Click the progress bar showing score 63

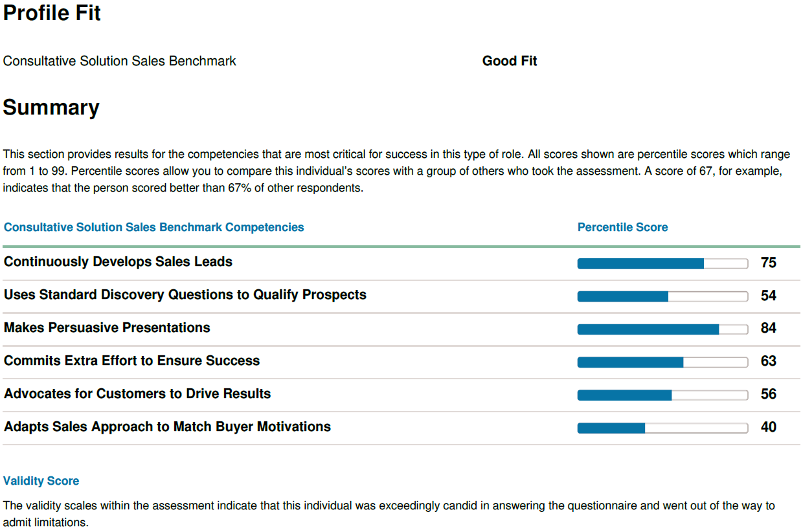(x=662, y=362)
